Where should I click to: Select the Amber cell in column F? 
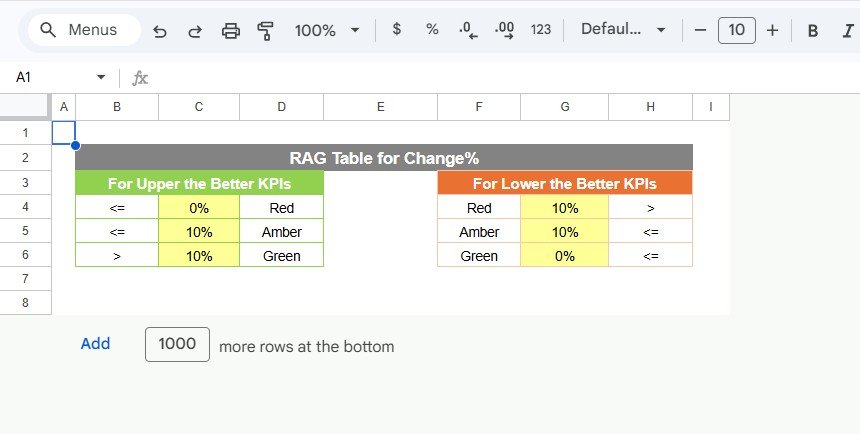[479, 232]
